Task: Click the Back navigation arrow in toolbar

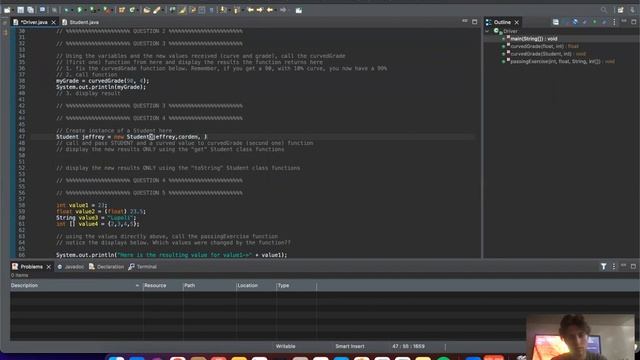Action: (x=270, y=10)
